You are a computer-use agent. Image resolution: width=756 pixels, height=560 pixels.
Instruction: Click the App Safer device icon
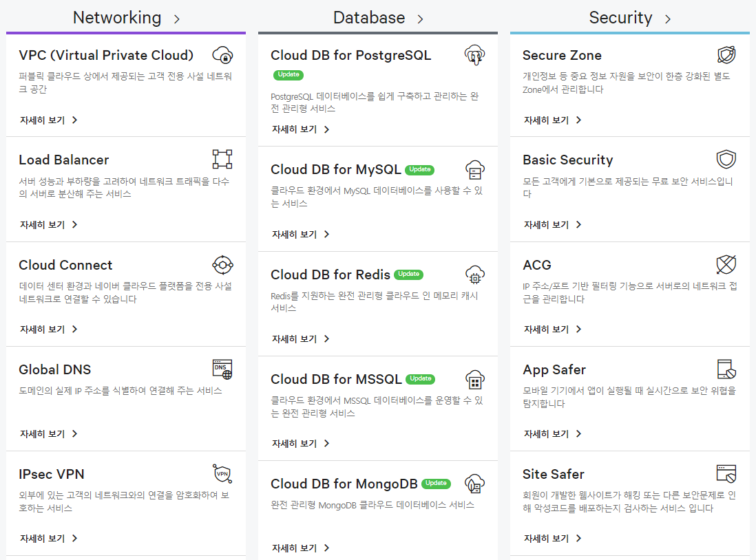tap(726, 369)
